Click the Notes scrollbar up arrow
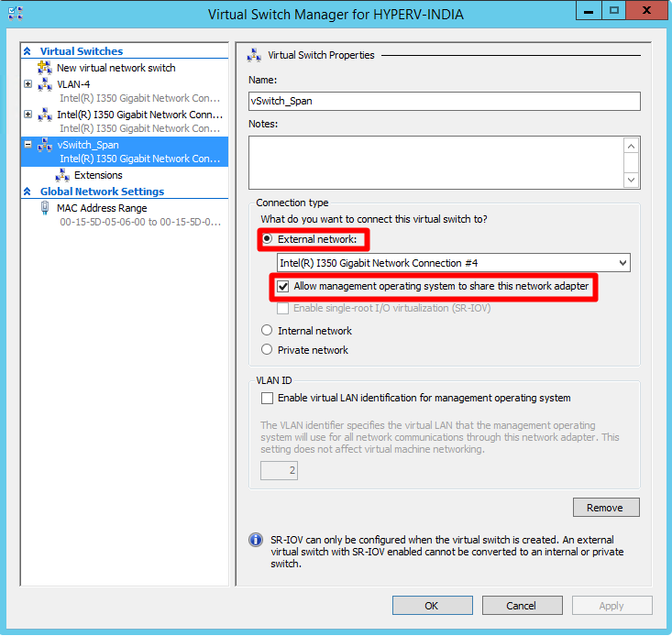 (x=631, y=147)
